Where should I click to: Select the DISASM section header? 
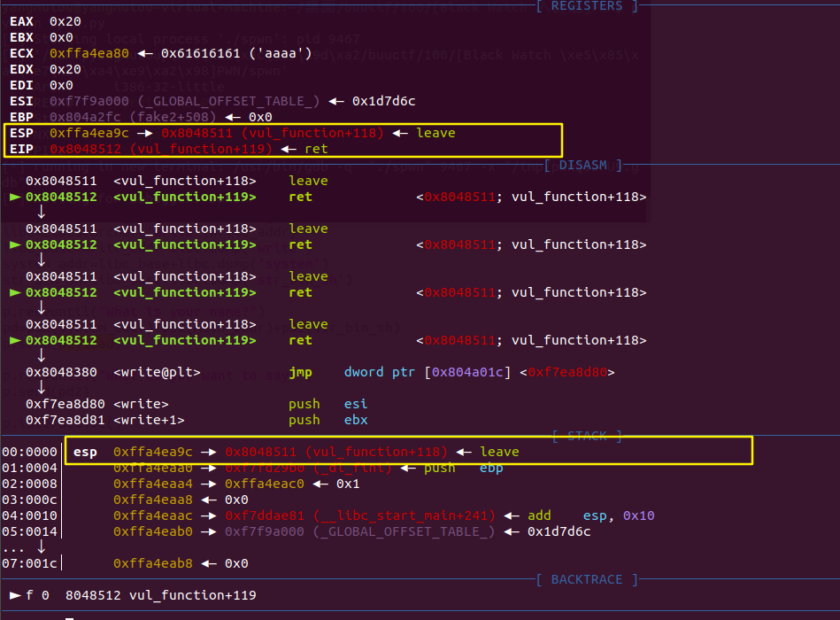click(582, 165)
